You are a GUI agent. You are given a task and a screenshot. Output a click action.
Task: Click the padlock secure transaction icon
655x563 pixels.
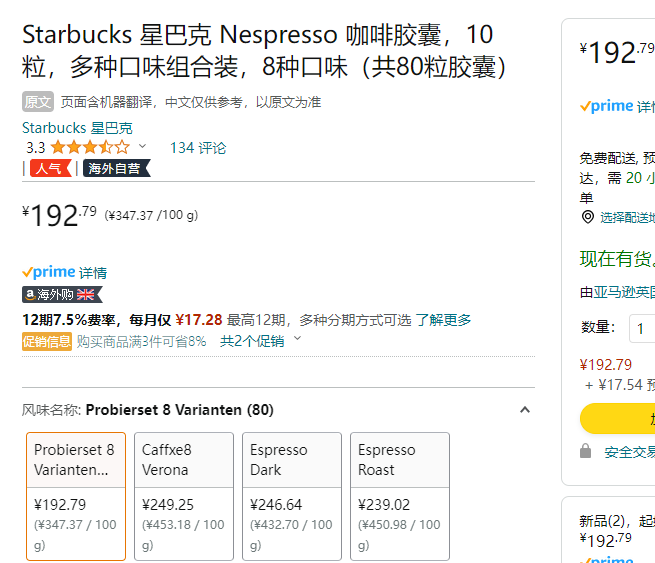coord(586,451)
